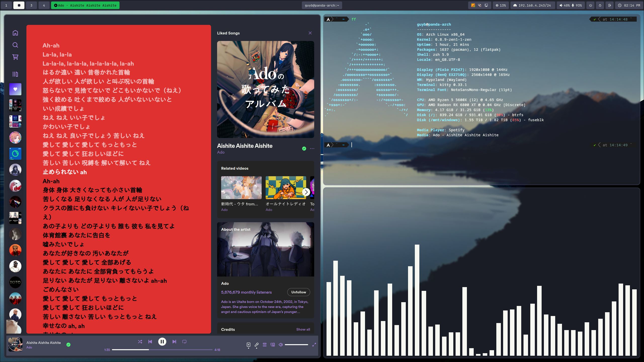Click the CPU 13% usage module
The height and width of the screenshot is (362, 644).
pos(501,5)
